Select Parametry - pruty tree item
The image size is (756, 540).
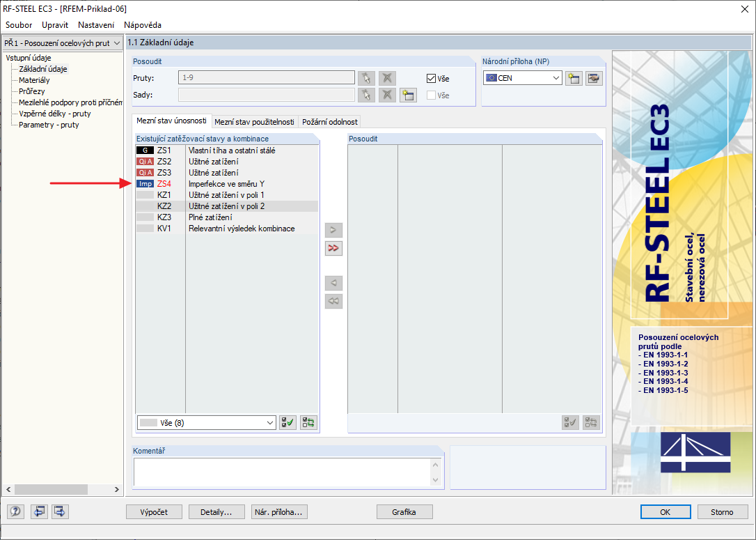pyautogui.click(x=49, y=125)
